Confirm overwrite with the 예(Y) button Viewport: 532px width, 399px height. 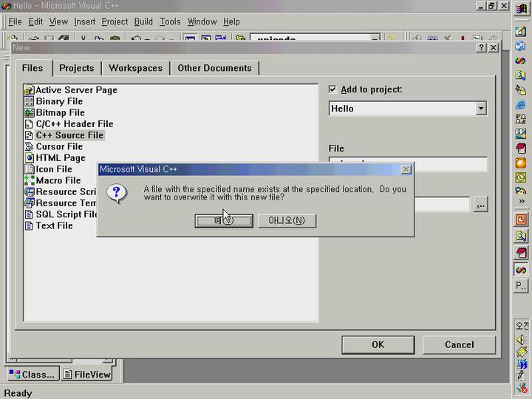pos(224,221)
